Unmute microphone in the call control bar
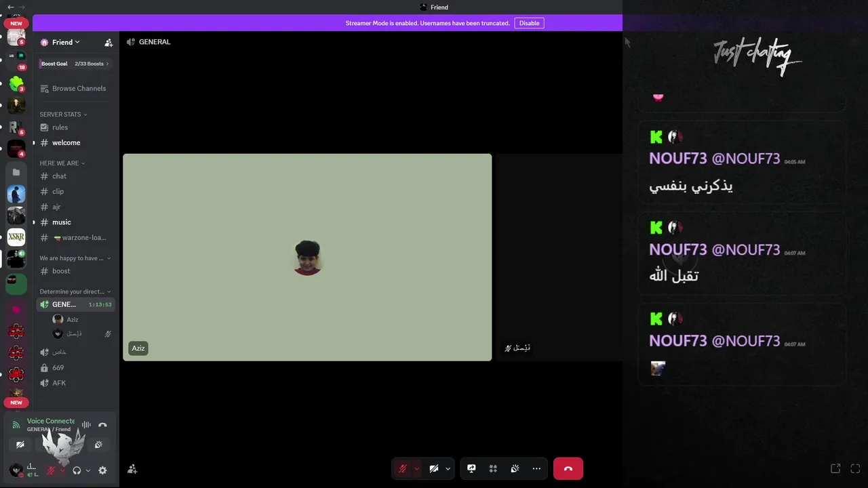 pyautogui.click(x=403, y=468)
